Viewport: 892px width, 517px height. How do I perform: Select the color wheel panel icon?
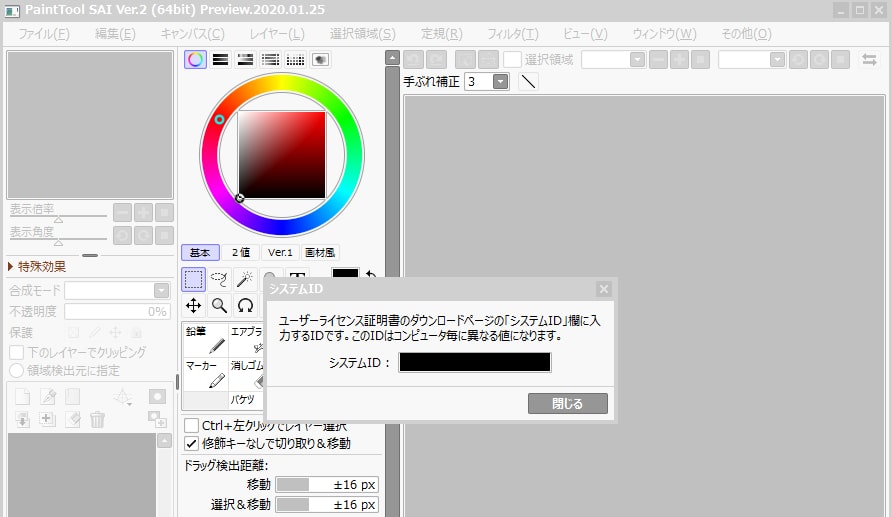[195, 60]
